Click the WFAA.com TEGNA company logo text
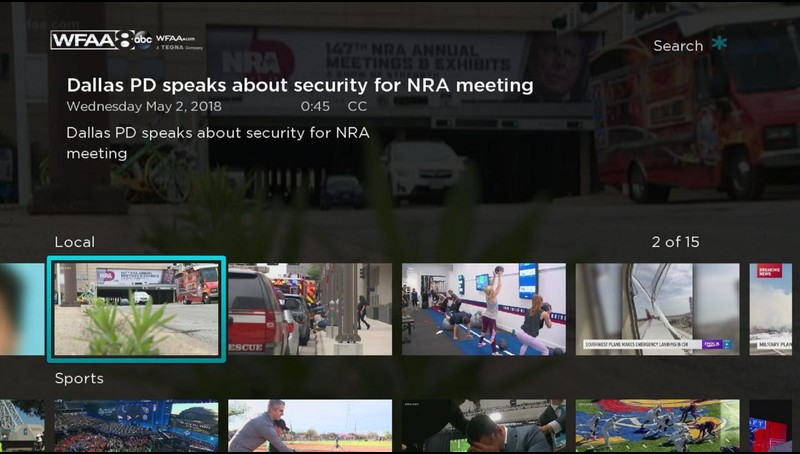The height and width of the screenshot is (454, 800). 179,42
